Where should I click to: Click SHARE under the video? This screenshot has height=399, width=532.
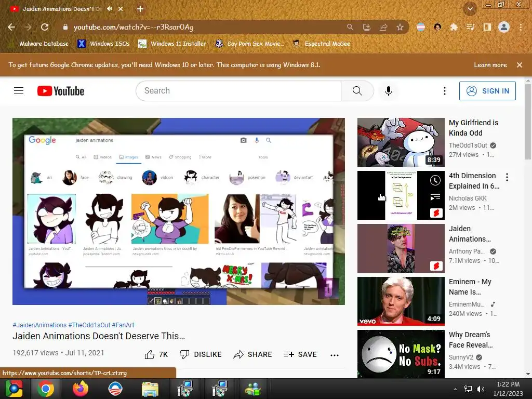tap(253, 354)
